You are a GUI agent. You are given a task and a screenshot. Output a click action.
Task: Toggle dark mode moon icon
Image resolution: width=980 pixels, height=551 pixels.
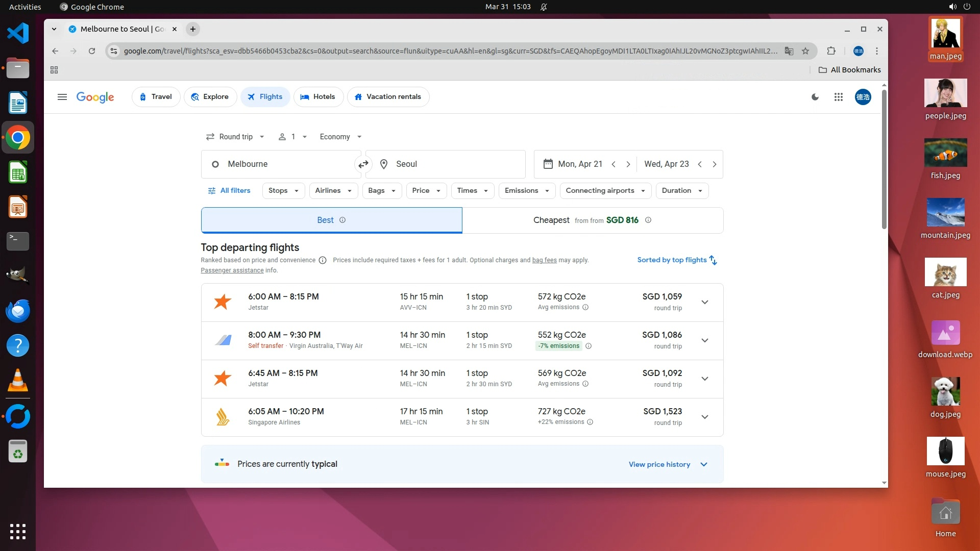click(x=815, y=97)
